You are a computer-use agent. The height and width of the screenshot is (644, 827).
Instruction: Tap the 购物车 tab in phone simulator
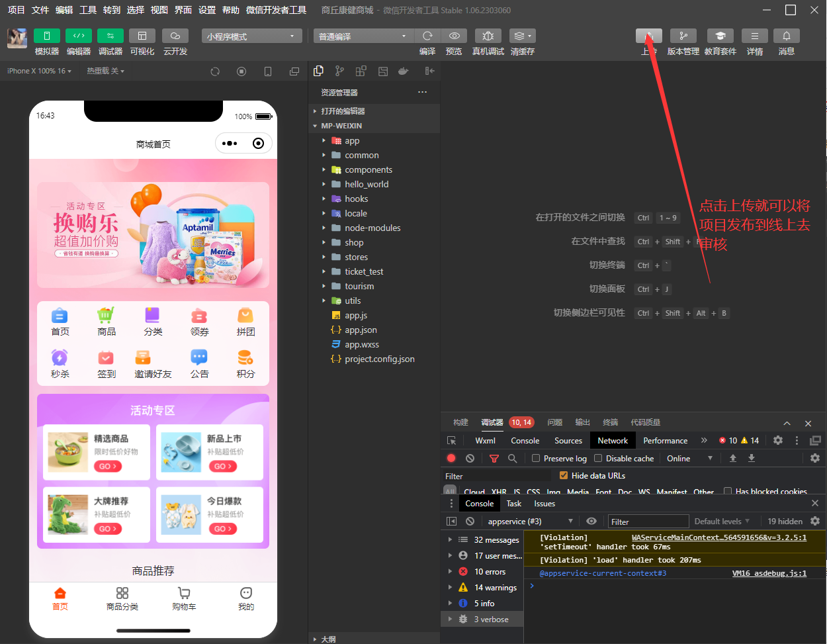click(x=184, y=598)
